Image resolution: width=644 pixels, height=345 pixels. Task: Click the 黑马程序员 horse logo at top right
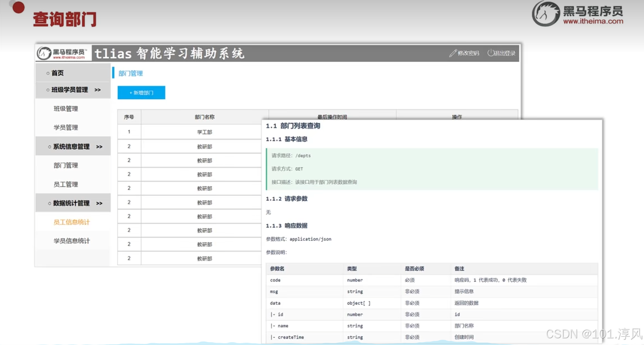(546, 14)
